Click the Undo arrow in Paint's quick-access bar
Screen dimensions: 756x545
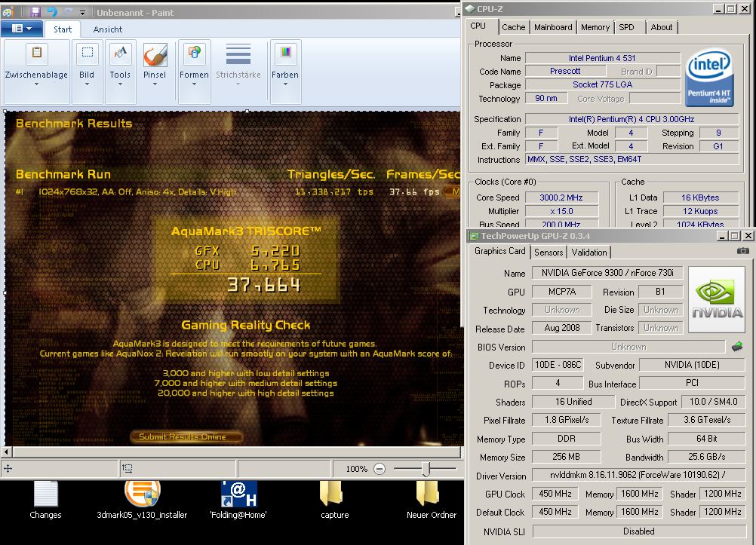click(52, 11)
